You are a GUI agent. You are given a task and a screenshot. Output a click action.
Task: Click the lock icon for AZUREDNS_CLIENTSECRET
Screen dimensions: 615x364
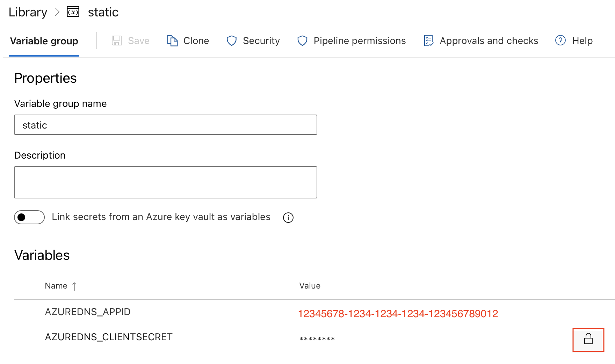tap(588, 339)
